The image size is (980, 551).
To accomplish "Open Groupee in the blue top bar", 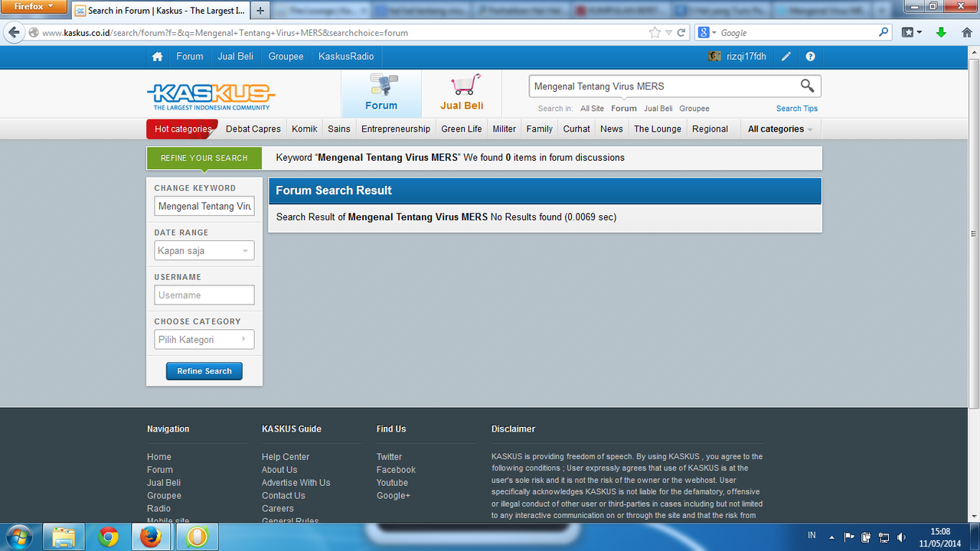I will click(286, 57).
